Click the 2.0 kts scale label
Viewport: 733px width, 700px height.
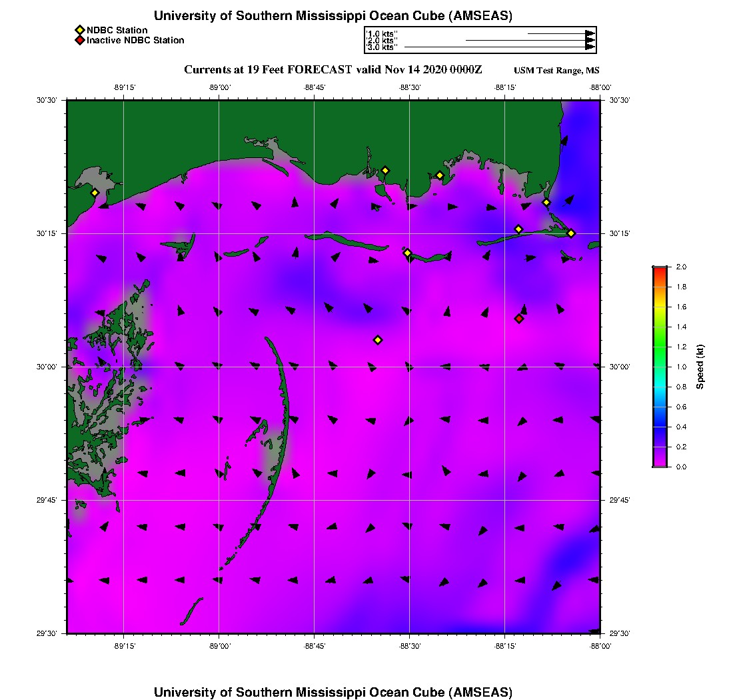382,41
